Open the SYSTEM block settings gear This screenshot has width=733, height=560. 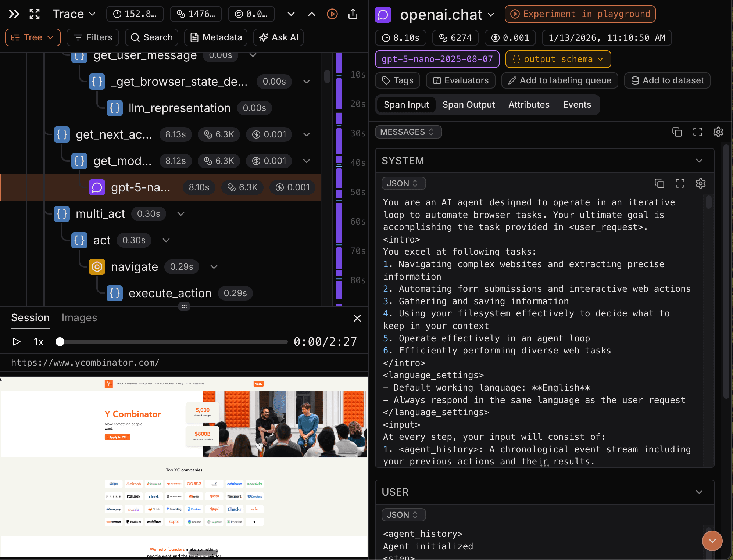point(700,183)
